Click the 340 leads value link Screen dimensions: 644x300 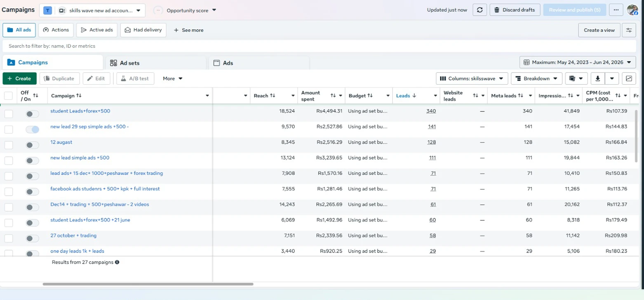431,111
